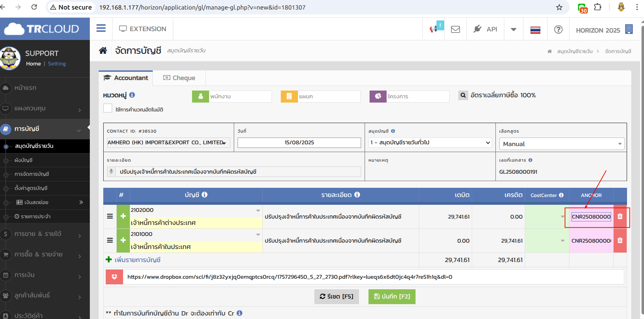Viewport: 644px width, 319px height.
Task: Click the date field showing 15/08/2025
Action: point(299,143)
